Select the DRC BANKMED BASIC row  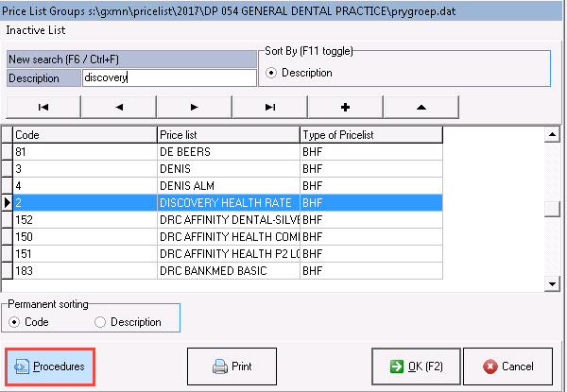click(227, 270)
